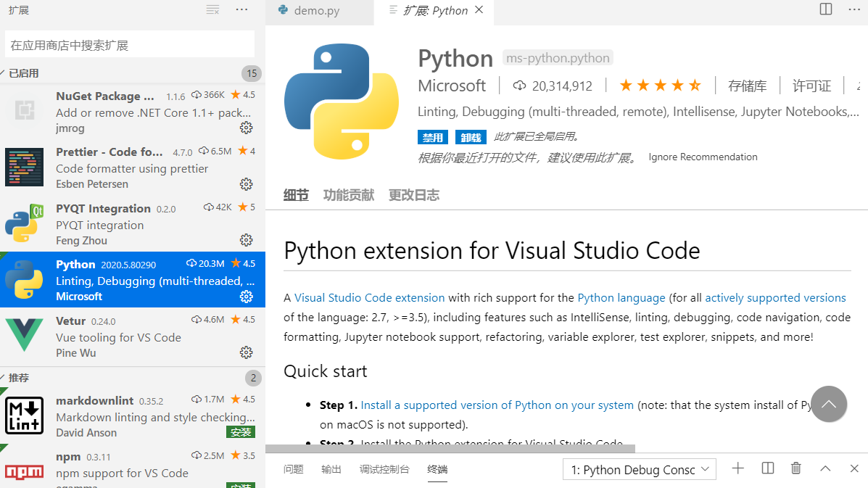
Task: Open the 输出 panel tab
Action: pyautogui.click(x=331, y=469)
